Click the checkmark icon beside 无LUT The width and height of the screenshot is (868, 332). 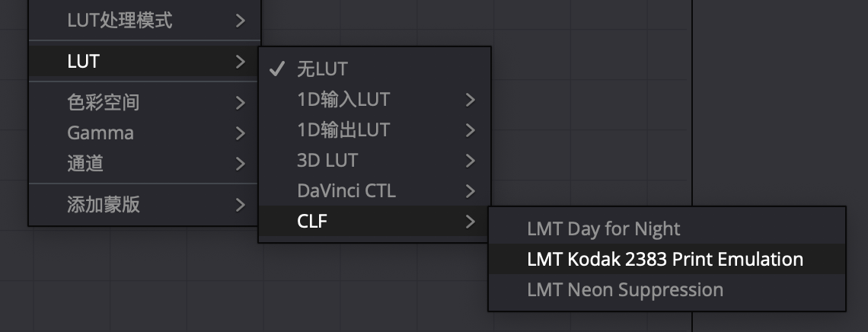click(277, 69)
